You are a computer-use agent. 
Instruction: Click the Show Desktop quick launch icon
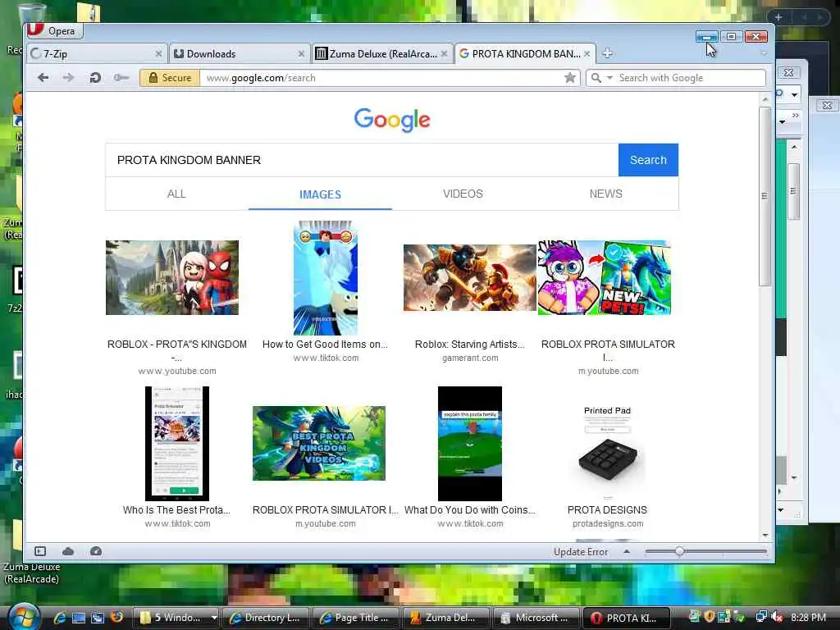point(79,618)
